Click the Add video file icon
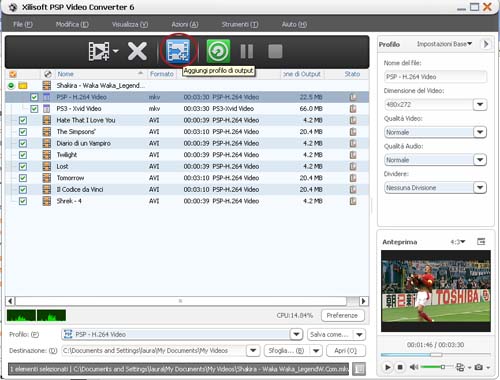The width and height of the screenshot is (500, 380). pyautogui.click(x=99, y=51)
